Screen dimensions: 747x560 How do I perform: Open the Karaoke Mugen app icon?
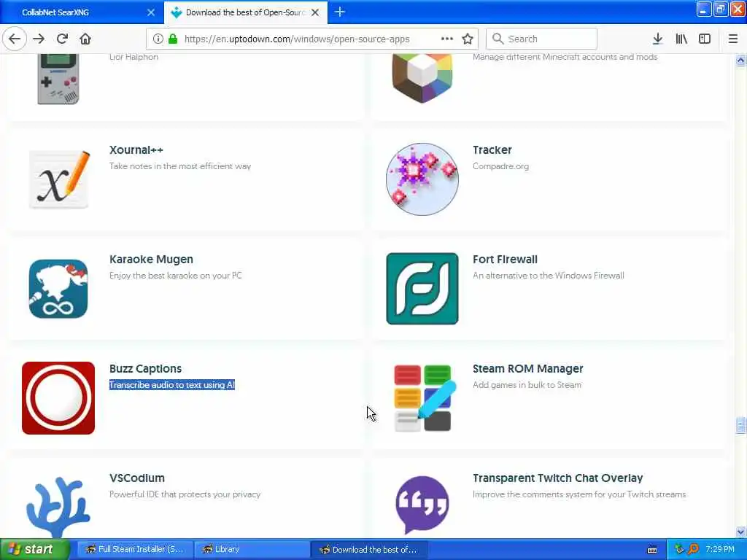(x=58, y=289)
